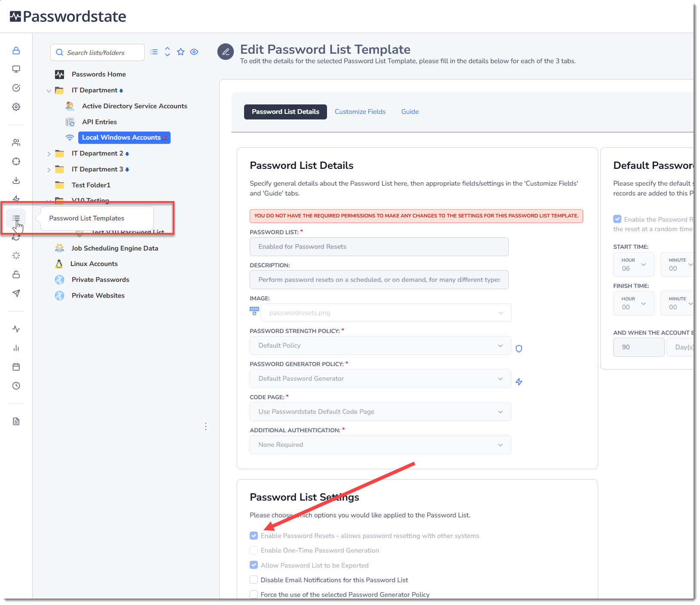Screen dimensions: 700x605
Task: Open the Start Time hour dropdown
Action: (x=634, y=264)
